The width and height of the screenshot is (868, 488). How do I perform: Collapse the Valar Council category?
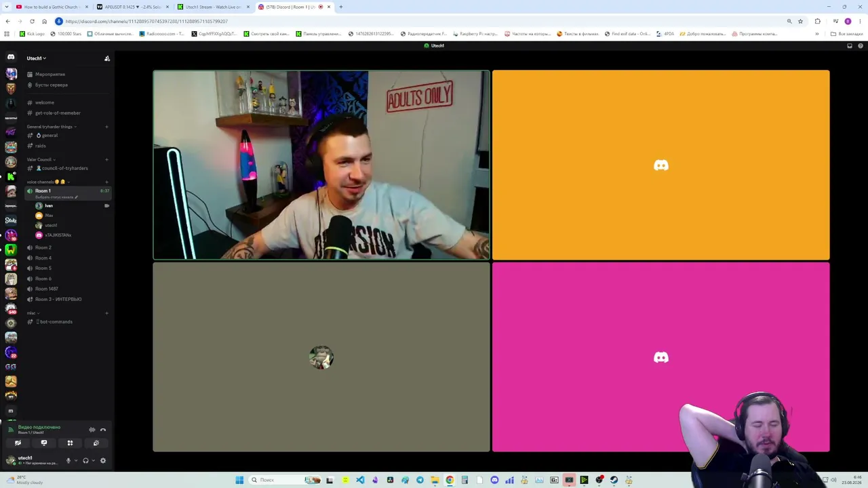pos(41,160)
